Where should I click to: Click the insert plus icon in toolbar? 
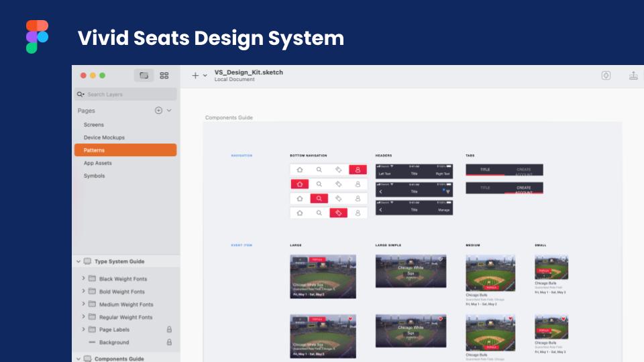195,76
